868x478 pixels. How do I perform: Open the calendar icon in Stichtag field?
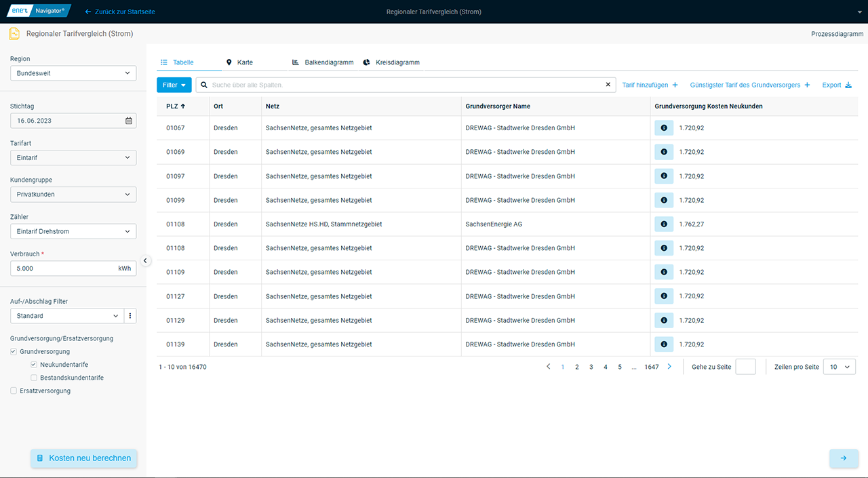coord(129,121)
